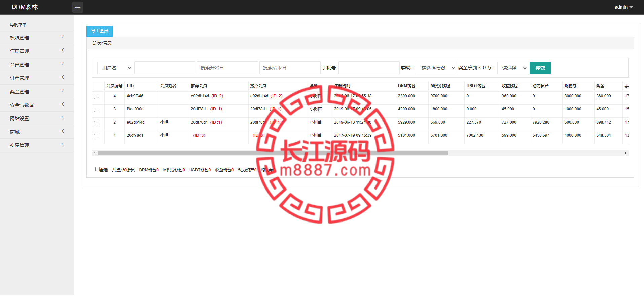
Task: Click the 动力资产 value 7928.288
Action: 541,122
